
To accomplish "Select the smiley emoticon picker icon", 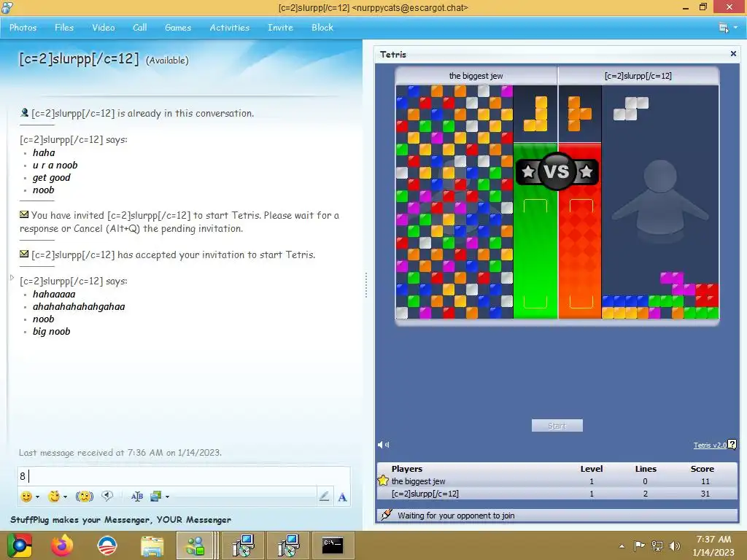I will (27, 497).
